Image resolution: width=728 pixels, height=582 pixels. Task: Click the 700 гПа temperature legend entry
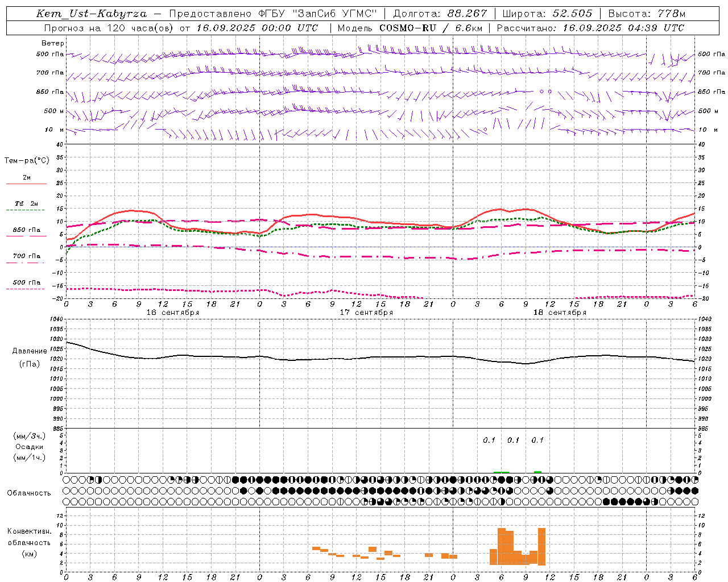coord(26,256)
